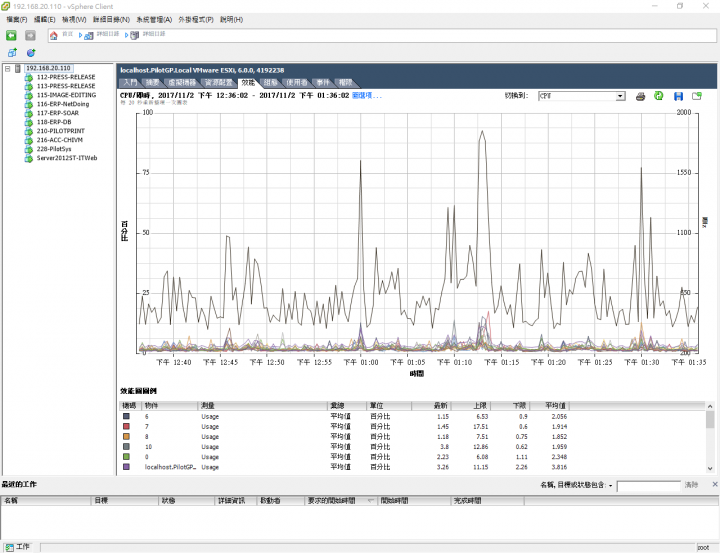Select legend swatch for object 8
Screen dimensions: 720x553
coord(126,437)
